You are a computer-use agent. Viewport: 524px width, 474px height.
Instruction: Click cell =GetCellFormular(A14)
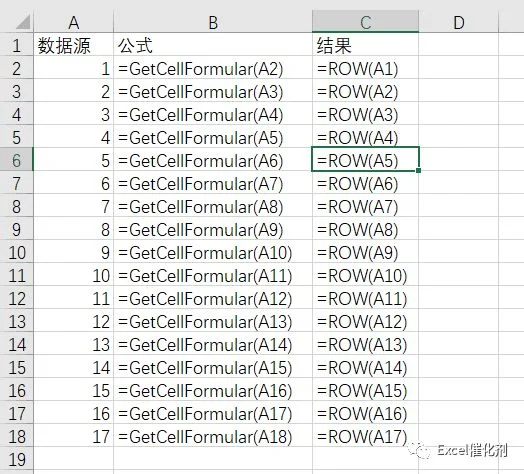pos(213,344)
